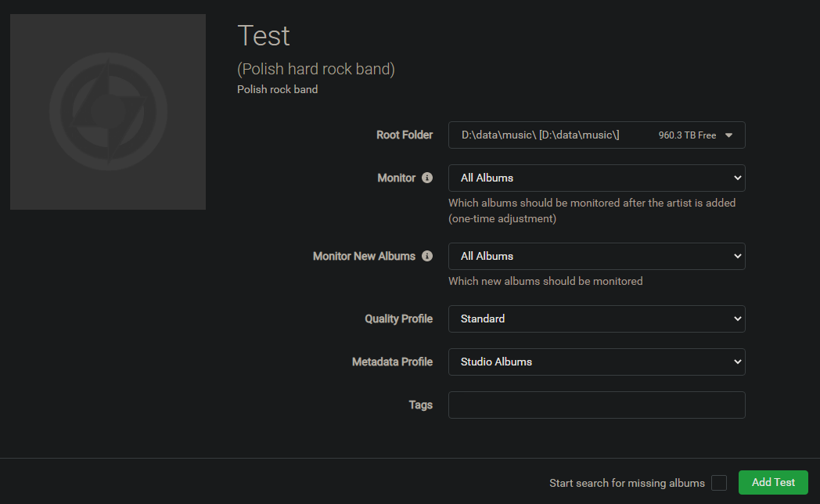This screenshot has height=504, width=820.
Task: Open the Metadata Profile Studio Albums dropdown
Action: point(597,362)
